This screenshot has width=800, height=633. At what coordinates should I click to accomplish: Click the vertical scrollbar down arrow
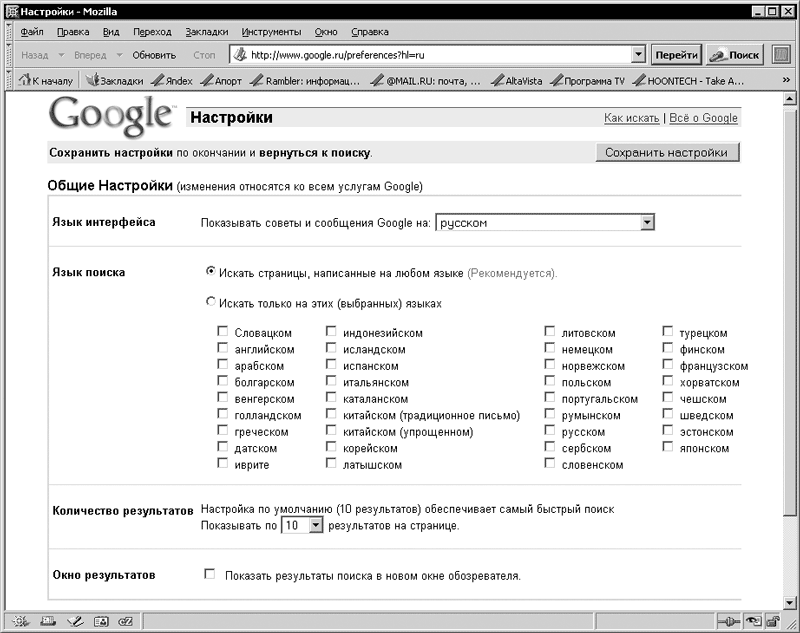pyautogui.click(x=788, y=596)
